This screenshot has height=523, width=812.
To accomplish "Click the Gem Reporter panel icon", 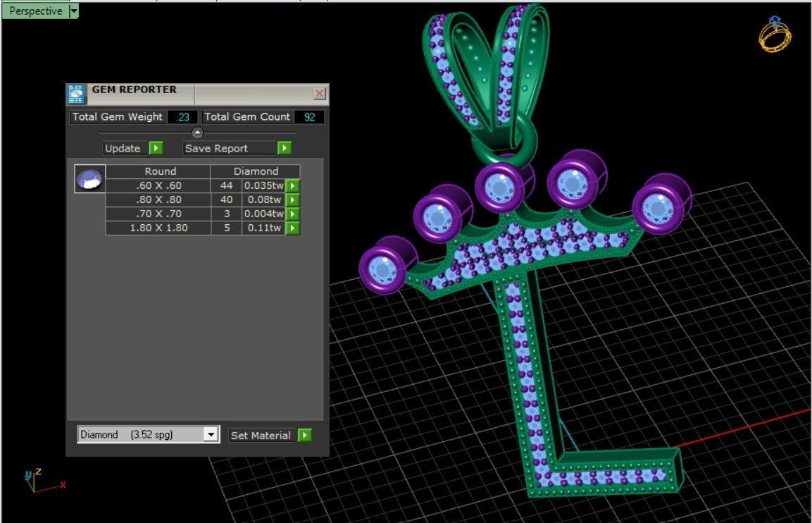I will point(76,94).
